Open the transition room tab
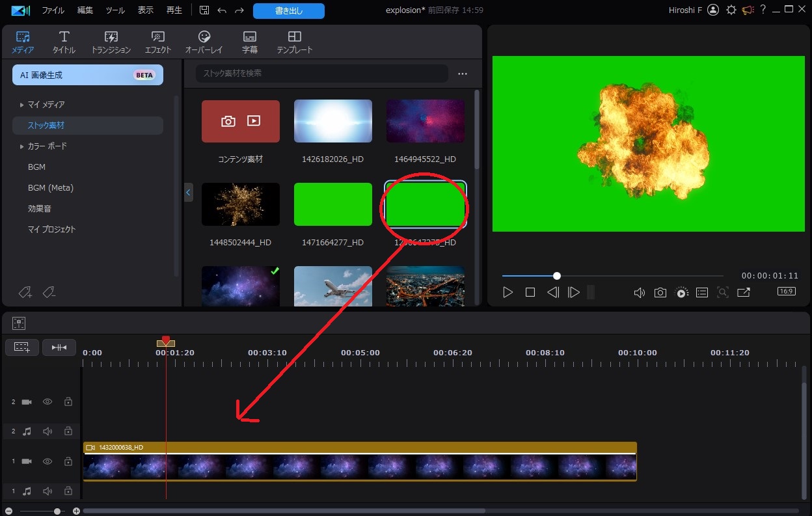Viewport: 812px width, 516px height. pos(111,42)
